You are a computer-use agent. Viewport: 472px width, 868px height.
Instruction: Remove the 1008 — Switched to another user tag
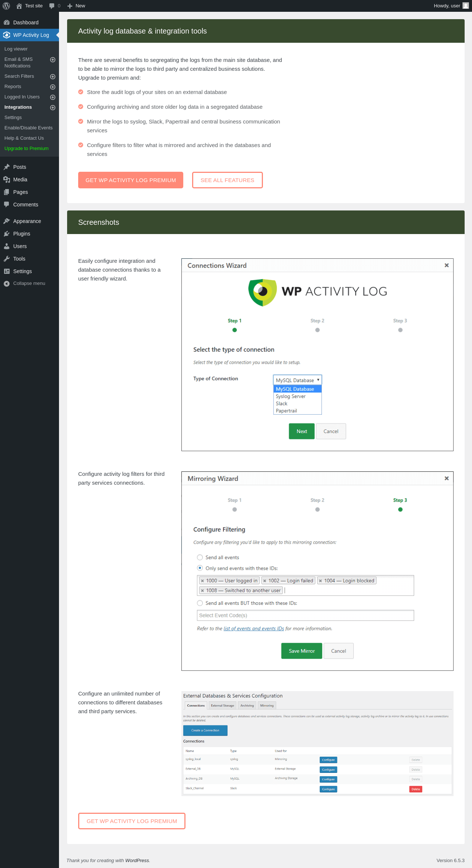(x=202, y=590)
